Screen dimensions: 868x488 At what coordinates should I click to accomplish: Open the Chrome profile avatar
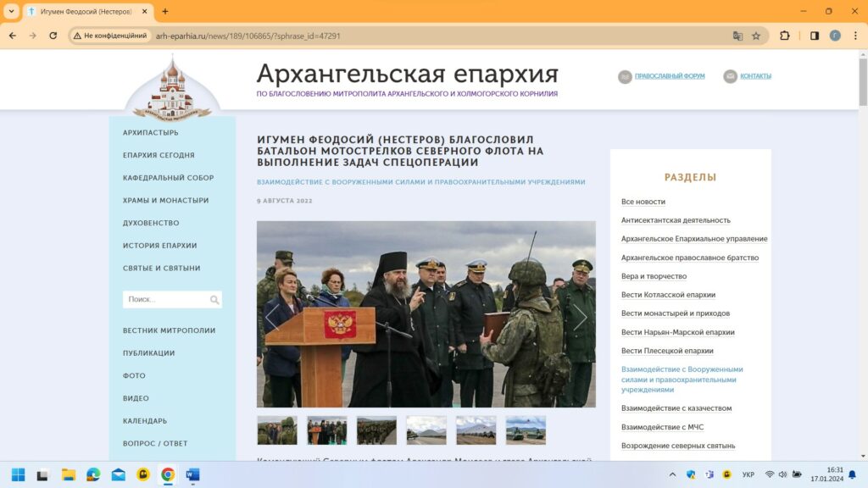pyautogui.click(x=835, y=36)
